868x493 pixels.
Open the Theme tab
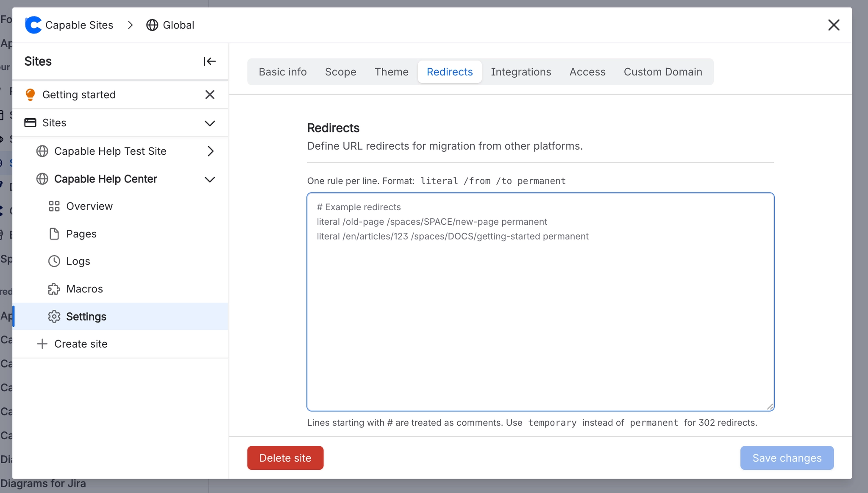[391, 72]
